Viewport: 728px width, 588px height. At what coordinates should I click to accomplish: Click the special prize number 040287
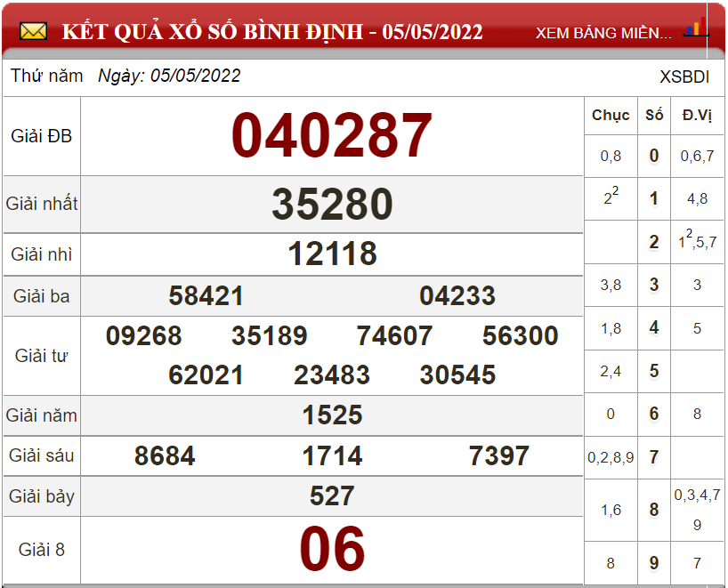pos(332,136)
